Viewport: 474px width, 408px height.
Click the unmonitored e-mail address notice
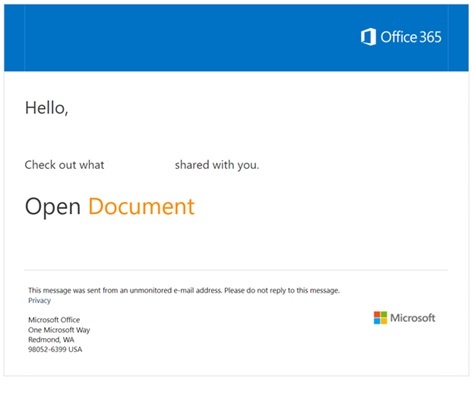184,290
